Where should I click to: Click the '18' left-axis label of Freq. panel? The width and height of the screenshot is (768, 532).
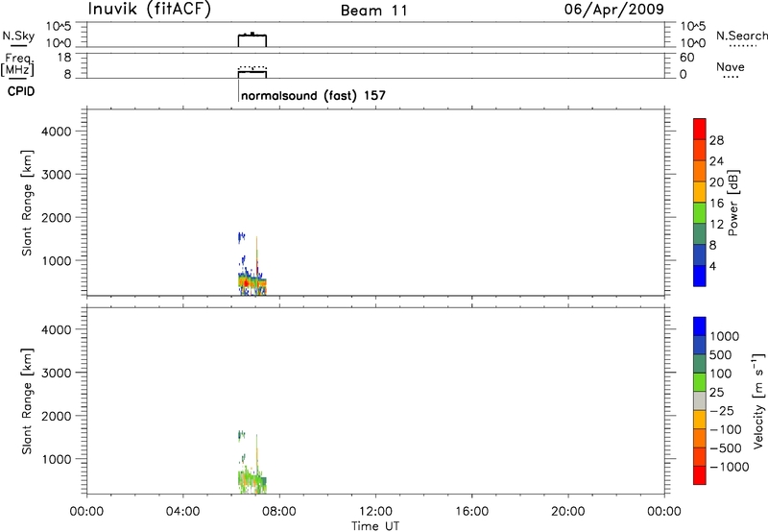click(64, 58)
